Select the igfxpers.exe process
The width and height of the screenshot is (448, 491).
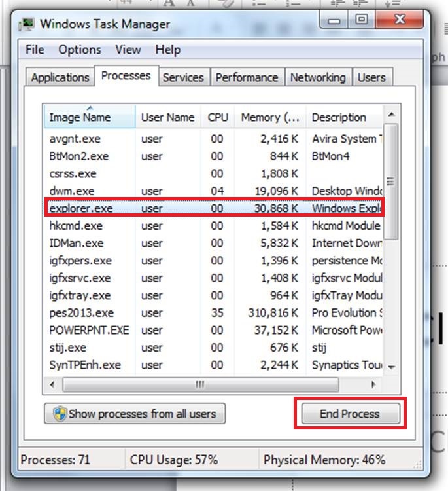(x=213, y=261)
